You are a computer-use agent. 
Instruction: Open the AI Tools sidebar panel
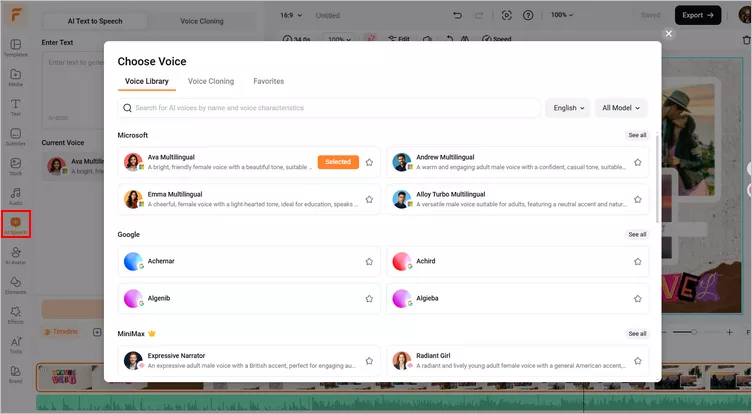click(15, 345)
